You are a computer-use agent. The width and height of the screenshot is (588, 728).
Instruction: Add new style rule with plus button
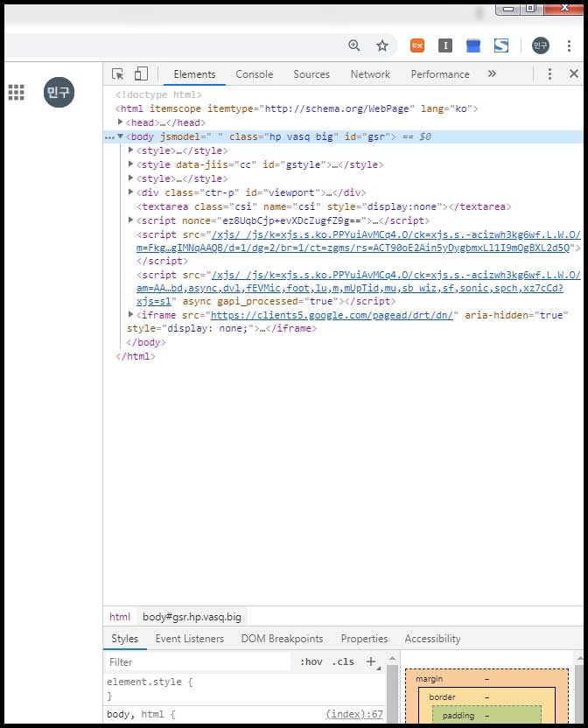pyautogui.click(x=371, y=661)
